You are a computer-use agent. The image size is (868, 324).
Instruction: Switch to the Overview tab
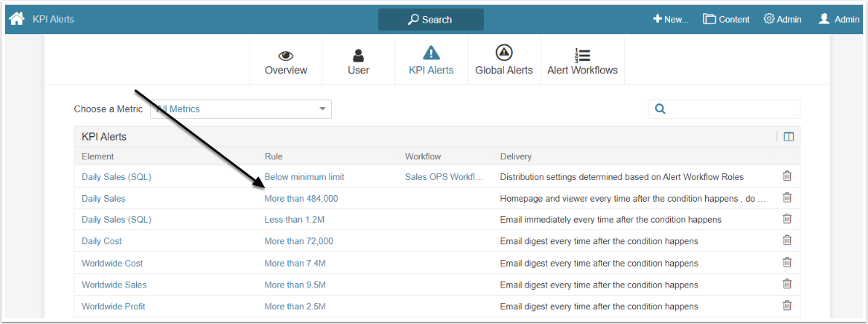point(286,62)
